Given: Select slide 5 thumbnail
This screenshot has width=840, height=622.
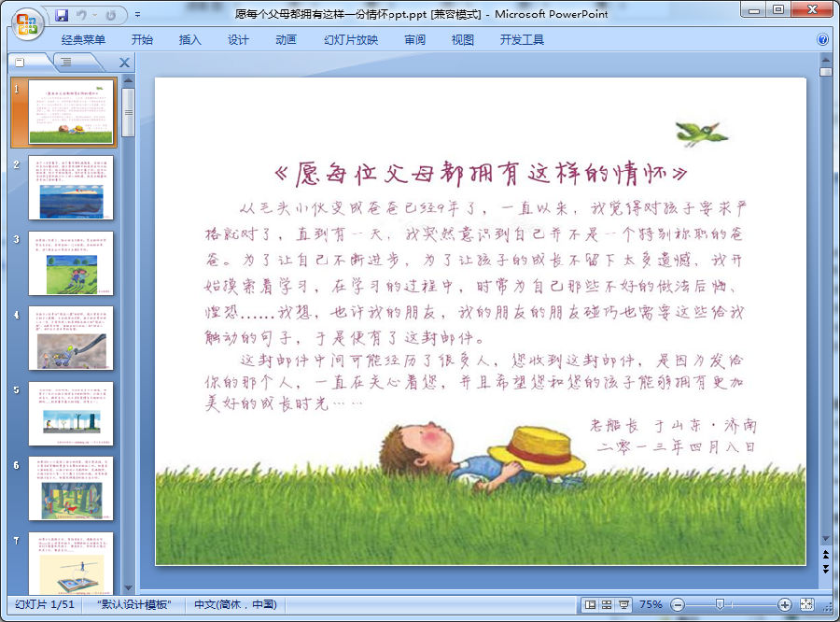Looking at the screenshot, I should (x=71, y=414).
